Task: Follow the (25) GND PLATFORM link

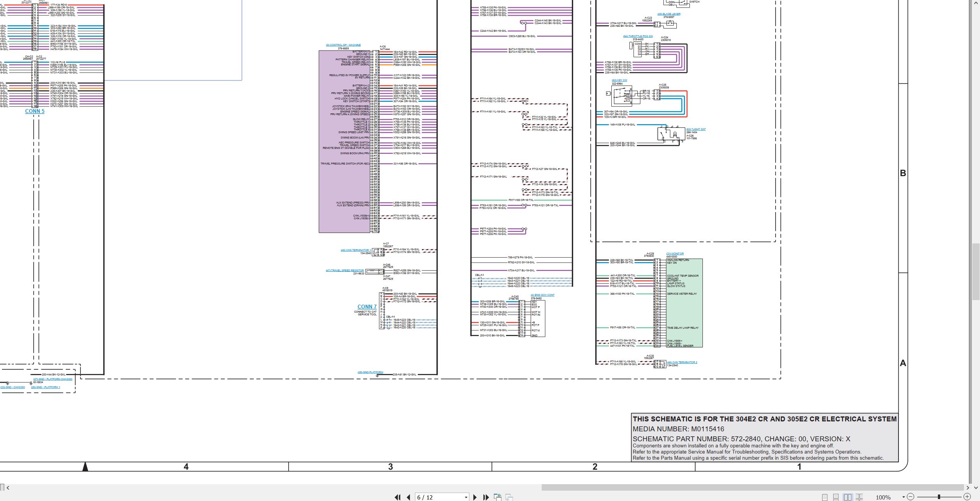Action: pyautogui.click(x=370, y=372)
